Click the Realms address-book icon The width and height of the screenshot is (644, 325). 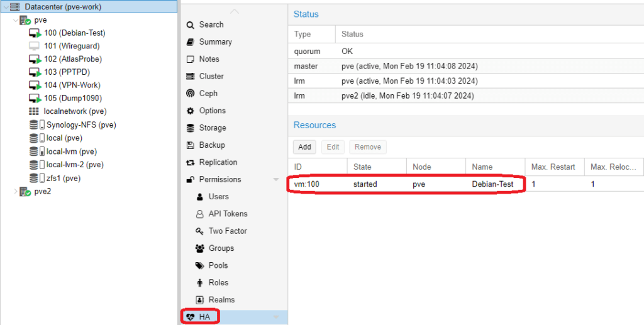point(200,300)
